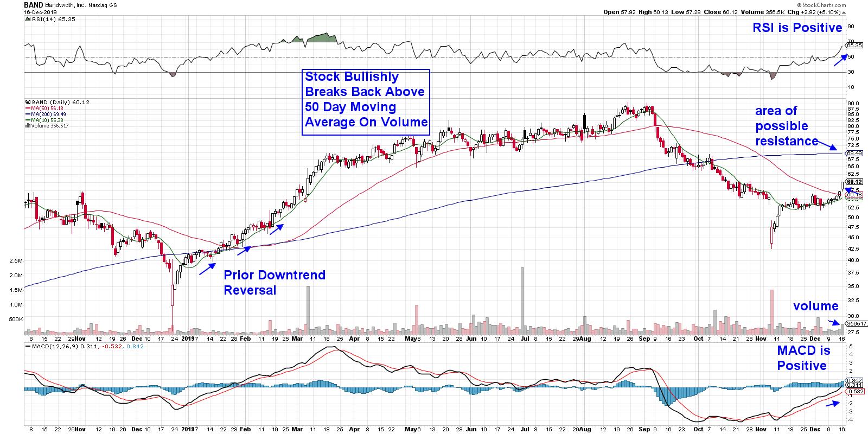
Task: Click the 356517 volume tag on right axis
Action: (855, 324)
